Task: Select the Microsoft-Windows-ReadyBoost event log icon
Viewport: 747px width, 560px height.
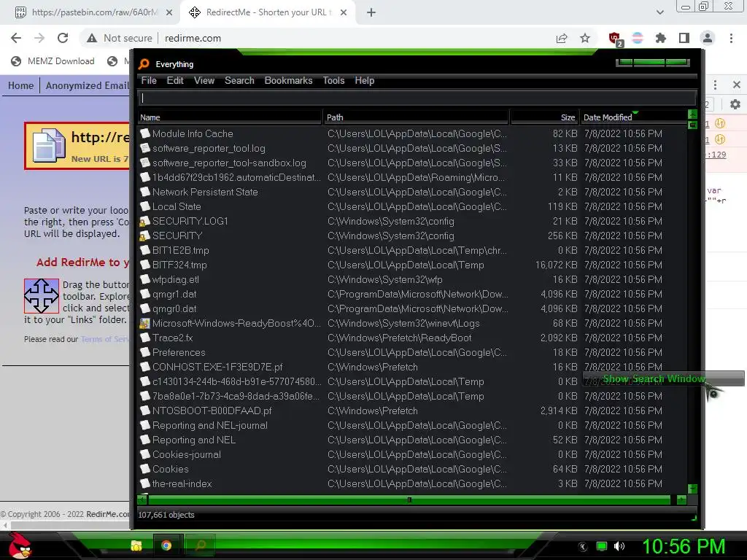Action: [x=145, y=323]
